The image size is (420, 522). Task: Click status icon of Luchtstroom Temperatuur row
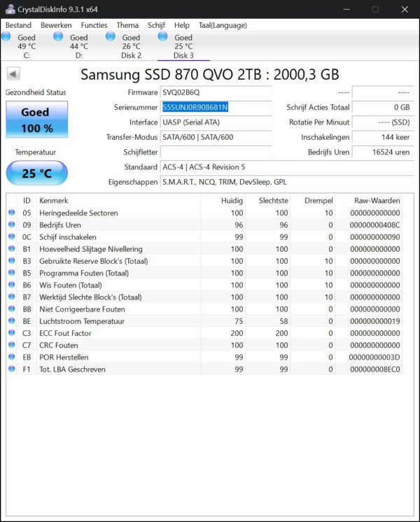coord(12,320)
